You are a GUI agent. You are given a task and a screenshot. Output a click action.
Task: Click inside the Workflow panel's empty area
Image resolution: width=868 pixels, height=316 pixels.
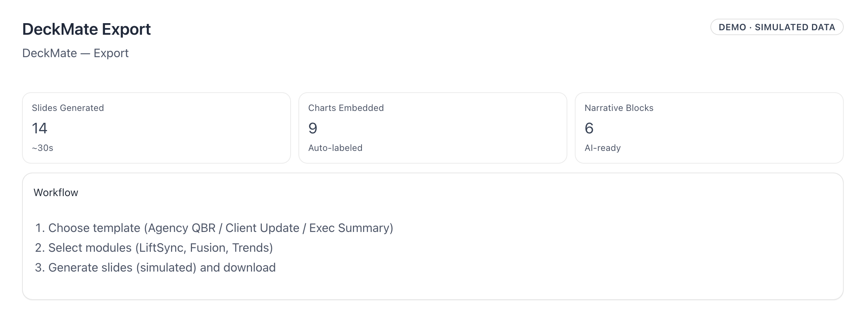[x=598, y=254]
